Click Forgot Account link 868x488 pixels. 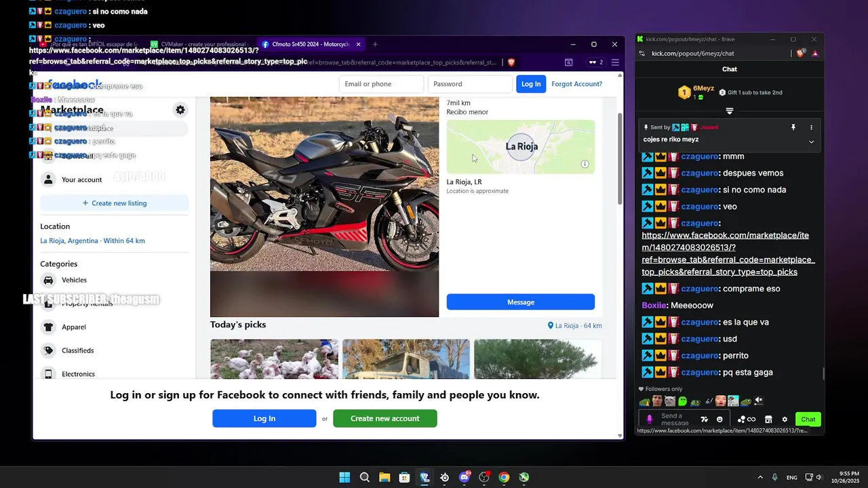tap(576, 84)
